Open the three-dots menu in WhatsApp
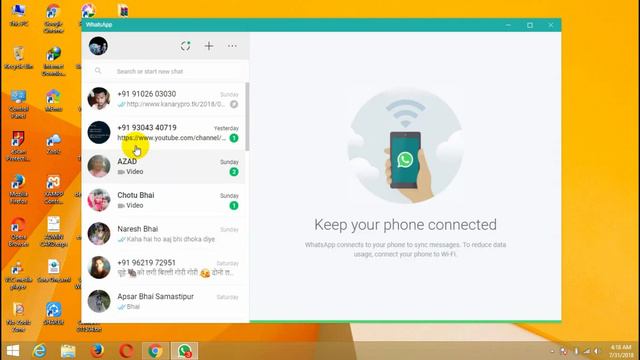The image size is (640, 360). 232,46
